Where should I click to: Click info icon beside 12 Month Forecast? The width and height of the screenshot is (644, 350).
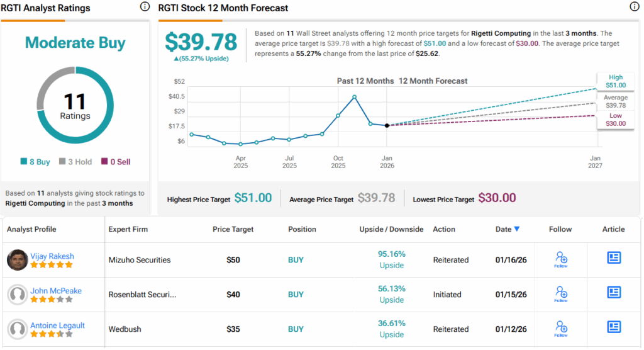coord(634,7)
